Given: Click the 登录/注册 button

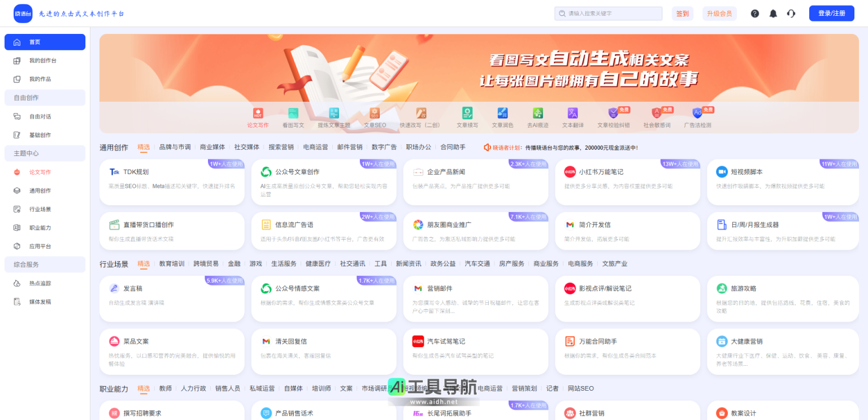Looking at the screenshot, I should coord(831,13).
